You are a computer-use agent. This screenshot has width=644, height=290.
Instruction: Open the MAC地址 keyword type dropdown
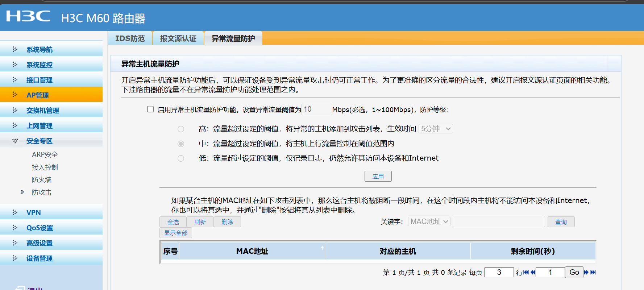429,221
